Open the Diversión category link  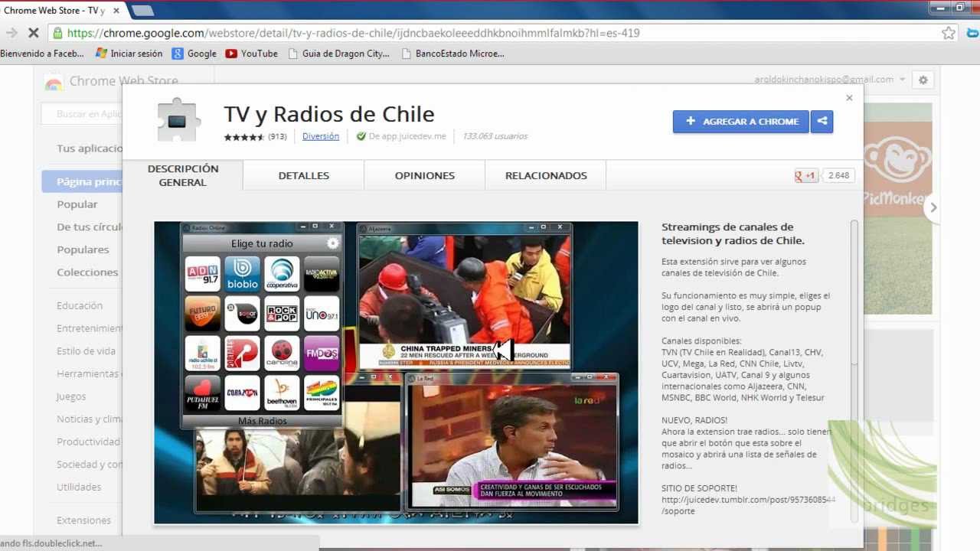click(321, 136)
